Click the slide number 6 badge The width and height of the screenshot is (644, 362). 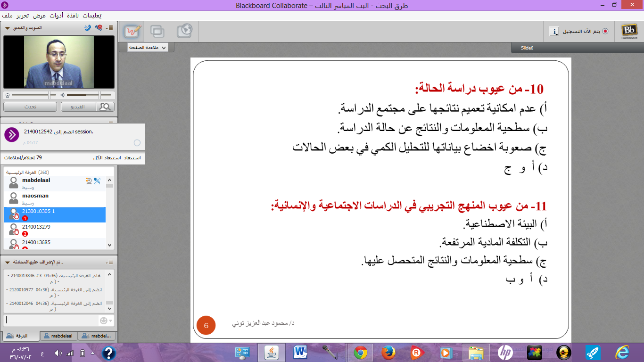[x=206, y=326]
